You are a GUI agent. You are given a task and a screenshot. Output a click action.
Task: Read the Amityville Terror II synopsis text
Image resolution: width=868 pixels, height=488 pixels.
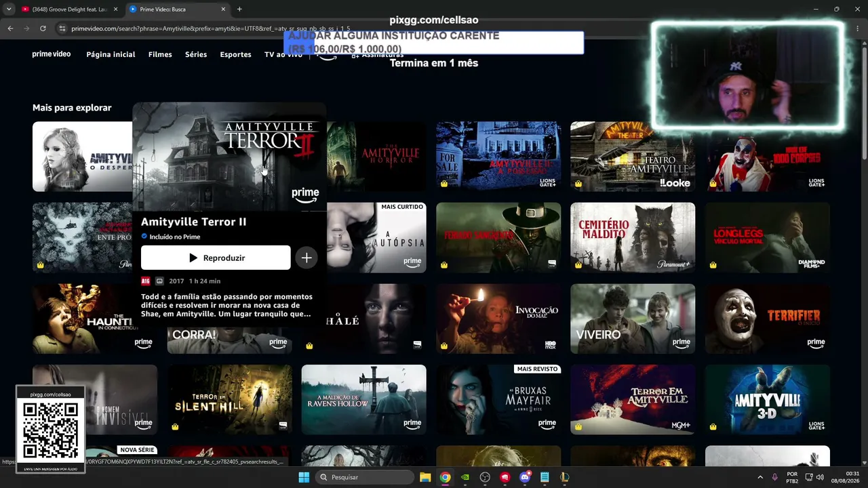[x=227, y=306]
